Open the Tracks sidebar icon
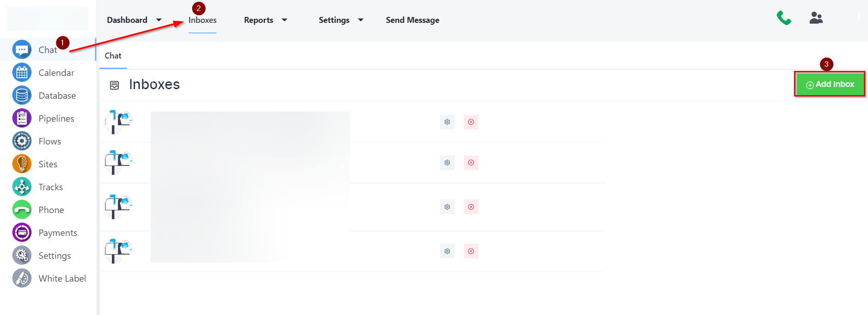The width and height of the screenshot is (868, 315). 21,187
